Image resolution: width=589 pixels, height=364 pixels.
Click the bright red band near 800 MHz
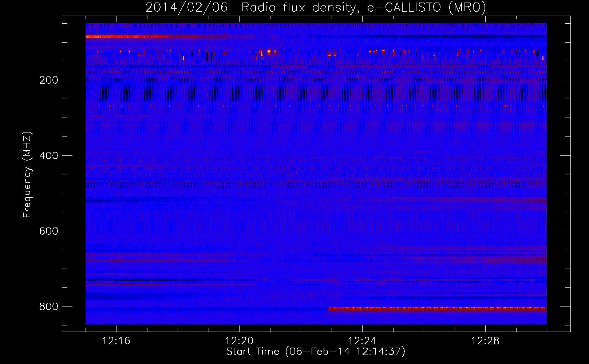437,309
